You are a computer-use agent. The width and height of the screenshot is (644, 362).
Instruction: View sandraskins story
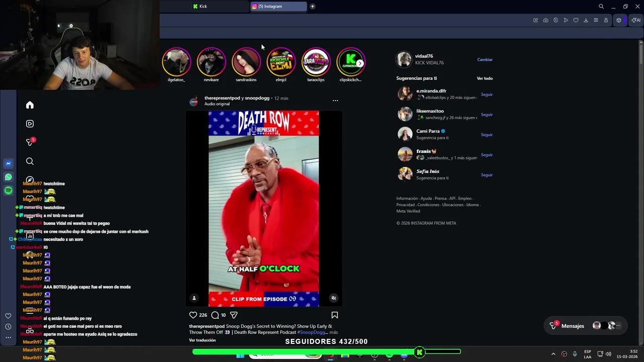pyautogui.click(x=246, y=62)
